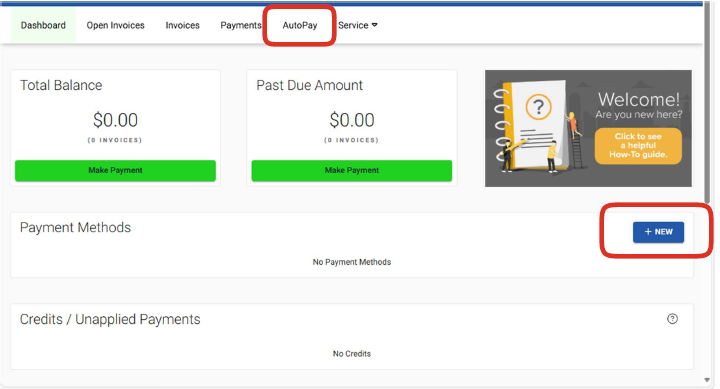Open the Payments tab

(241, 25)
